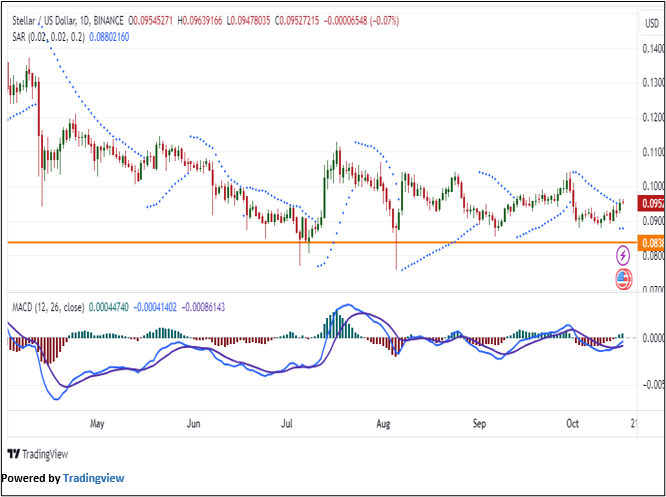The image size is (666, 497).
Task: Click the low price L0.09478035
Action: 248,21
